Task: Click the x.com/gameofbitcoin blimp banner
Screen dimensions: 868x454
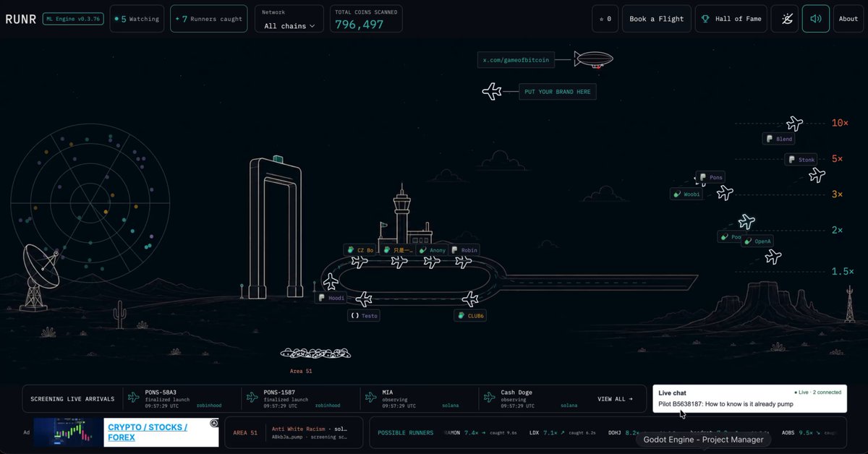Action: (516, 61)
